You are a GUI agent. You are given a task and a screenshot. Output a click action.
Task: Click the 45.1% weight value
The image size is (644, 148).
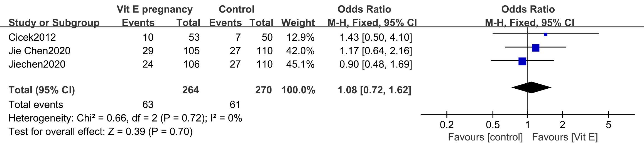(300, 64)
